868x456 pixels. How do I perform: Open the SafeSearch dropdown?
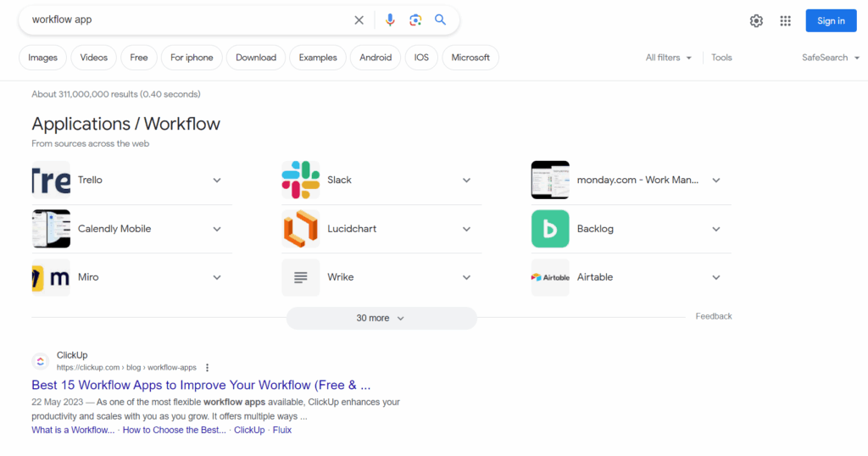click(830, 58)
